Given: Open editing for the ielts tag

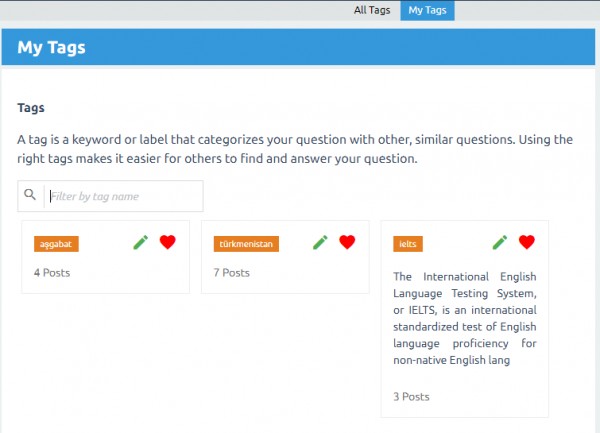Looking at the screenshot, I should [500, 242].
